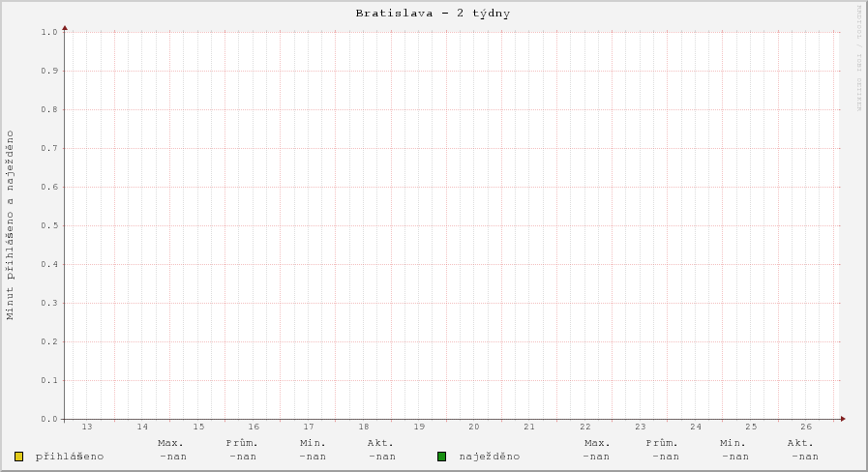
Task: Click the RRDTOOL watermark on the right edge
Action: point(857,58)
